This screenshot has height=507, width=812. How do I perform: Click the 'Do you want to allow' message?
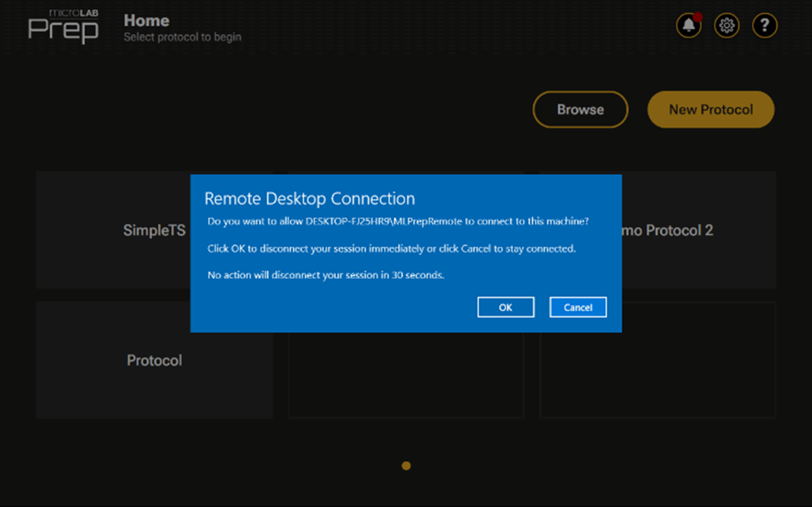pos(398,221)
